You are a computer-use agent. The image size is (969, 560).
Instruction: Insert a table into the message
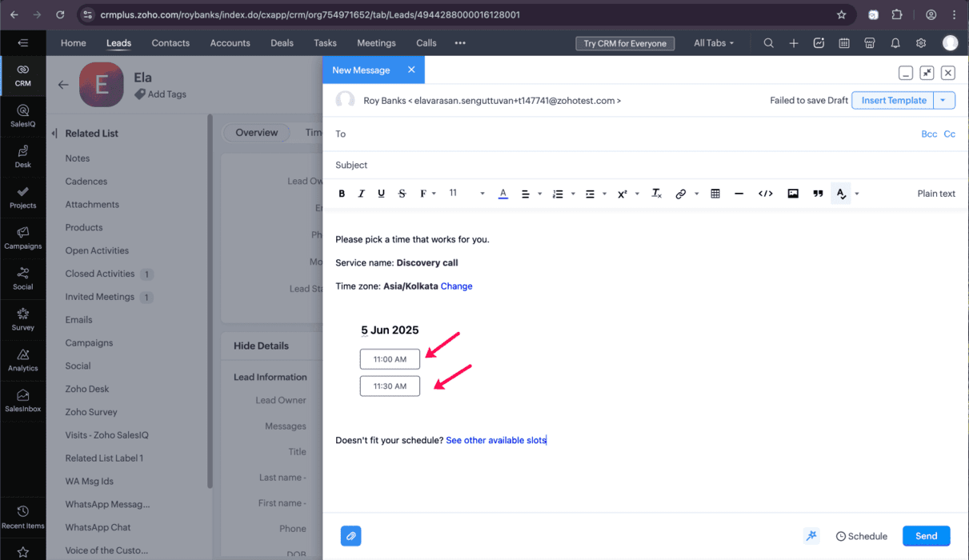pos(715,194)
